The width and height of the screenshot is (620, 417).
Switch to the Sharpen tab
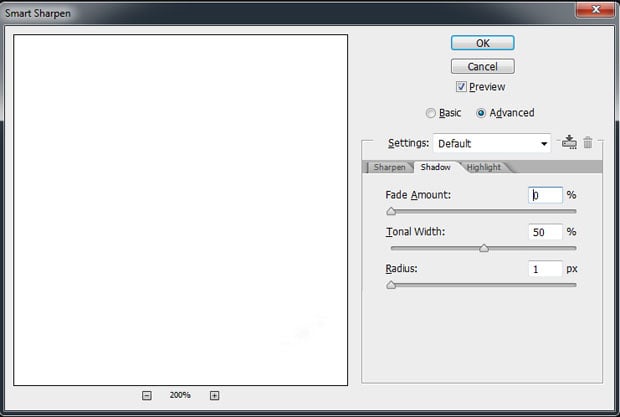pyautogui.click(x=389, y=167)
